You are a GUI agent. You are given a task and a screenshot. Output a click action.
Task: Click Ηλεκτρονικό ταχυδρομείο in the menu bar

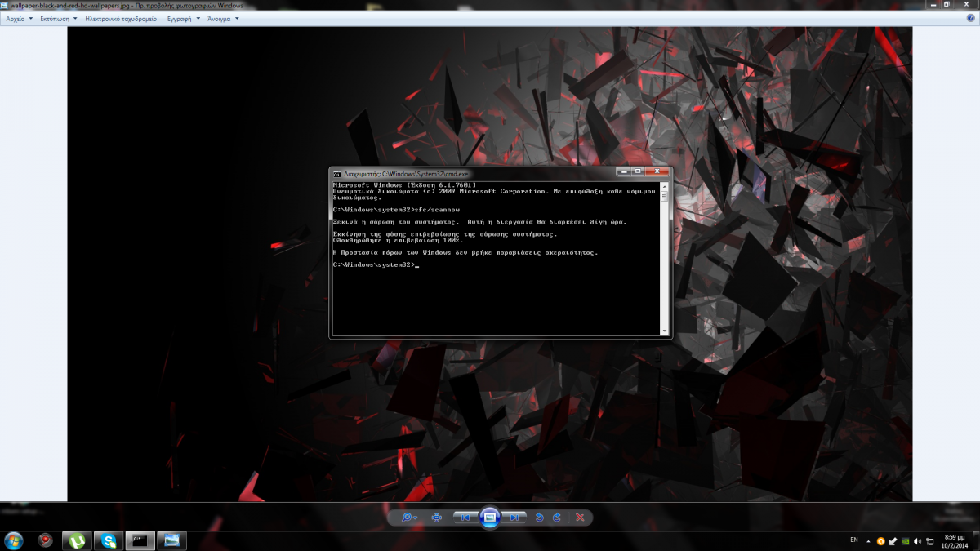(121, 18)
